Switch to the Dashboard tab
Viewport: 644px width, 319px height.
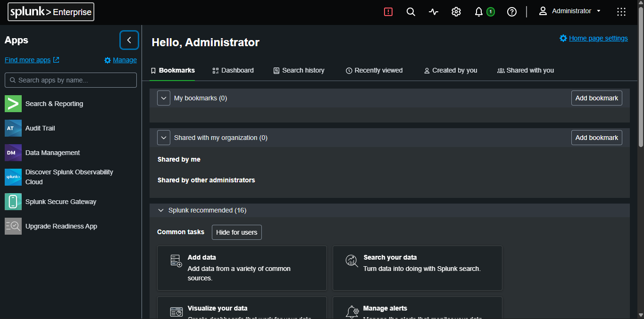click(x=233, y=70)
